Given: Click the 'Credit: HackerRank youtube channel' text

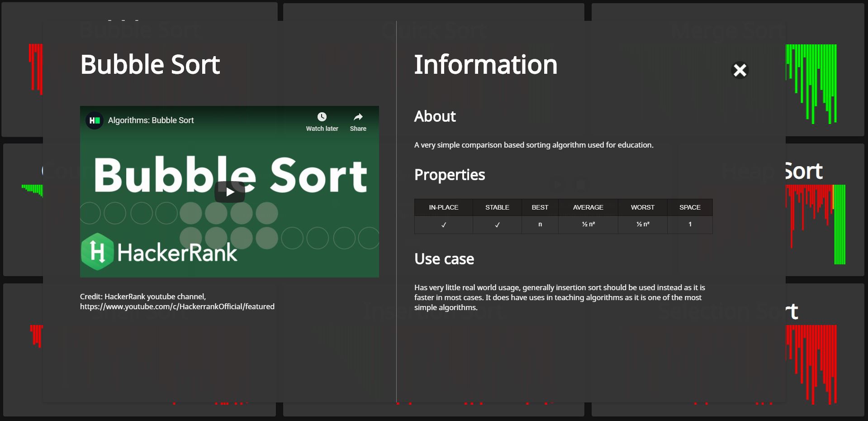Looking at the screenshot, I should coord(143,297).
